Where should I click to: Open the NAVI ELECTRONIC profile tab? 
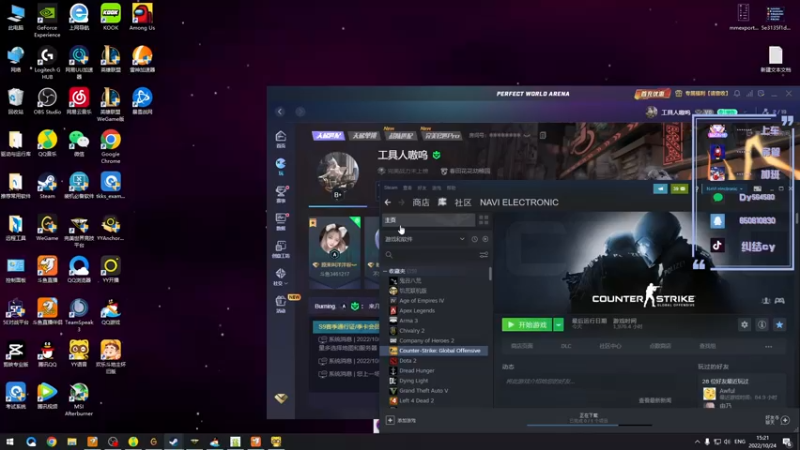tap(519, 203)
